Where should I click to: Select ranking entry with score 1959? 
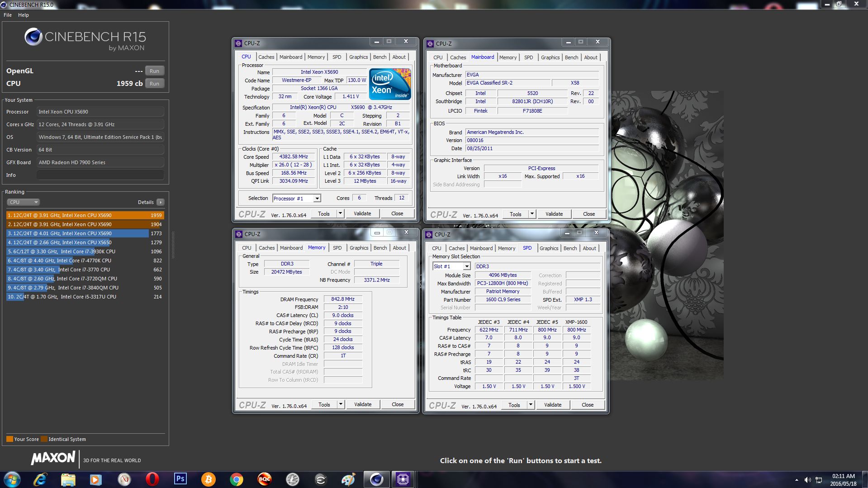[85, 215]
